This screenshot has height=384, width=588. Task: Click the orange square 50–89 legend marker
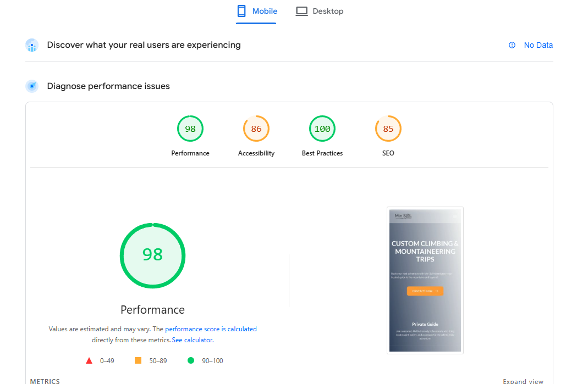(138, 361)
